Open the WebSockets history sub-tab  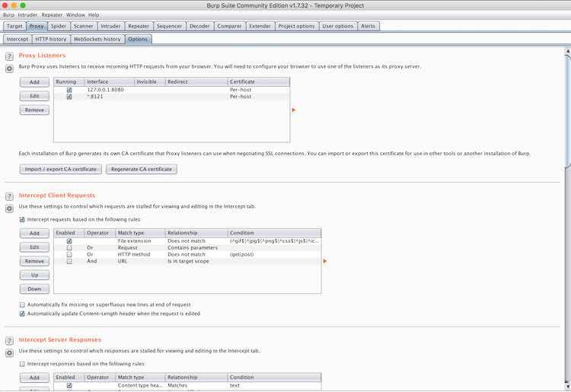97,39
